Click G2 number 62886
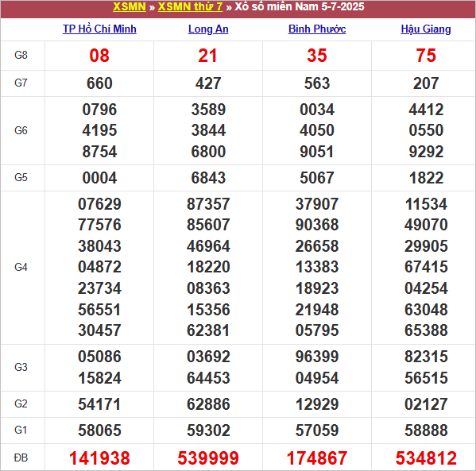Screen dimensions: 476x471 click(208, 404)
